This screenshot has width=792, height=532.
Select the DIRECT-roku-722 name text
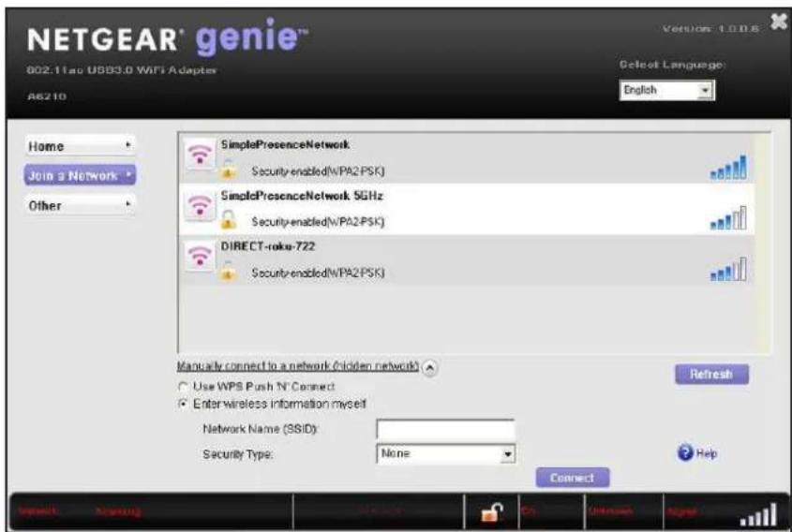[x=268, y=246]
